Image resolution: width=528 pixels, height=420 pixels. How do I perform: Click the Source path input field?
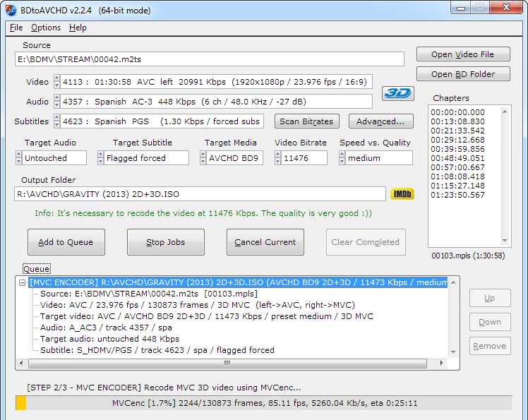pyautogui.click(x=209, y=59)
